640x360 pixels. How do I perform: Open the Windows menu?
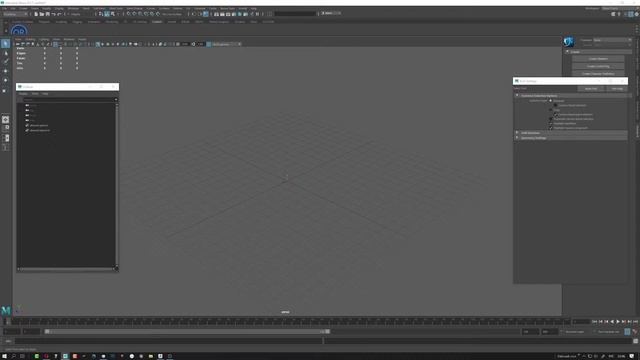(73, 9)
